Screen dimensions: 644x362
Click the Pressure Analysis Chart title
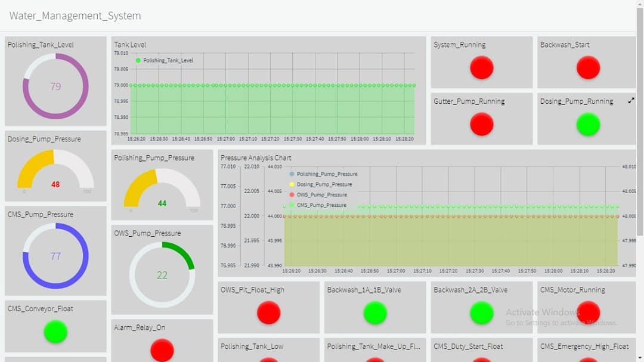pos(256,157)
